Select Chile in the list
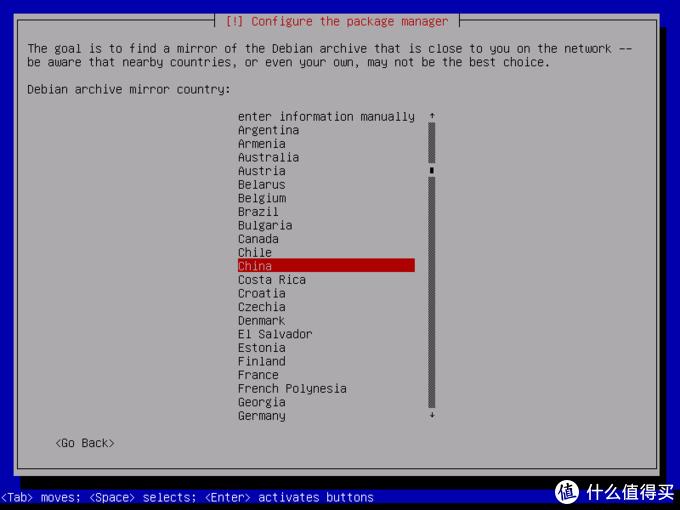680x510 pixels. pyautogui.click(x=255, y=252)
